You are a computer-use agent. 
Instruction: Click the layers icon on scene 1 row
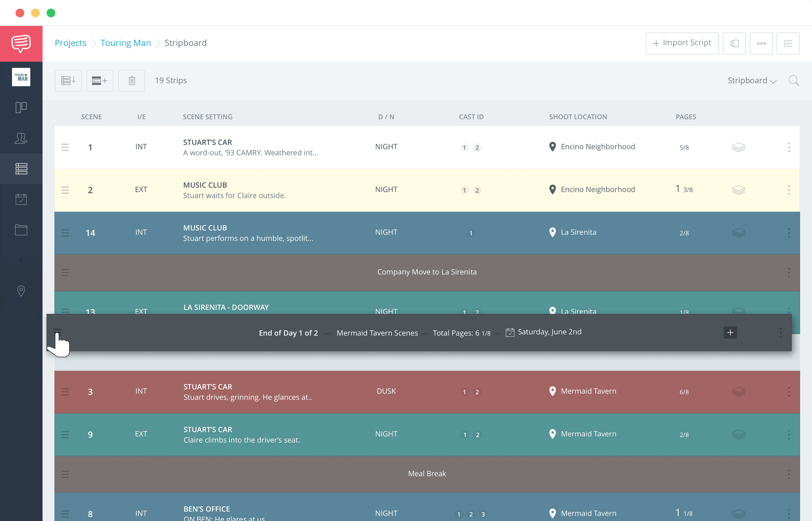[738, 147]
